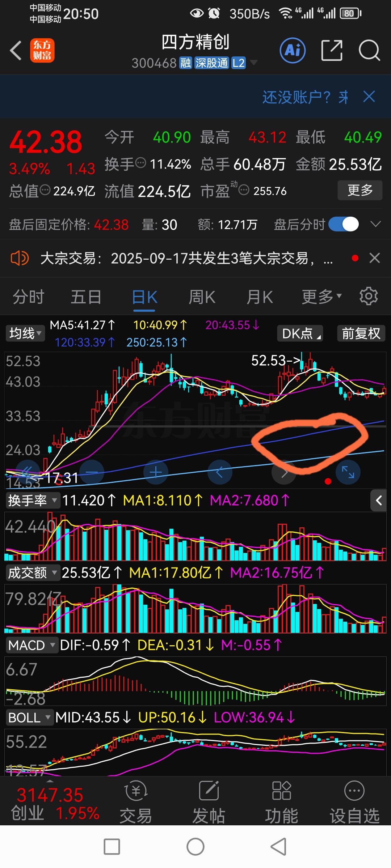Image resolution: width=391 pixels, height=868 pixels.
Task: Collapse the side panel arrow button
Action: pos(379,501)
